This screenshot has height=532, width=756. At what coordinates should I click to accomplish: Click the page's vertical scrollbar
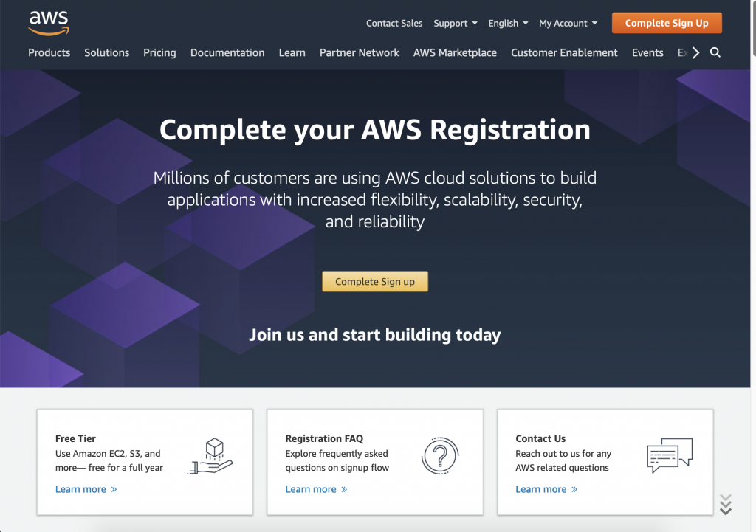click(x=753, y=221)
